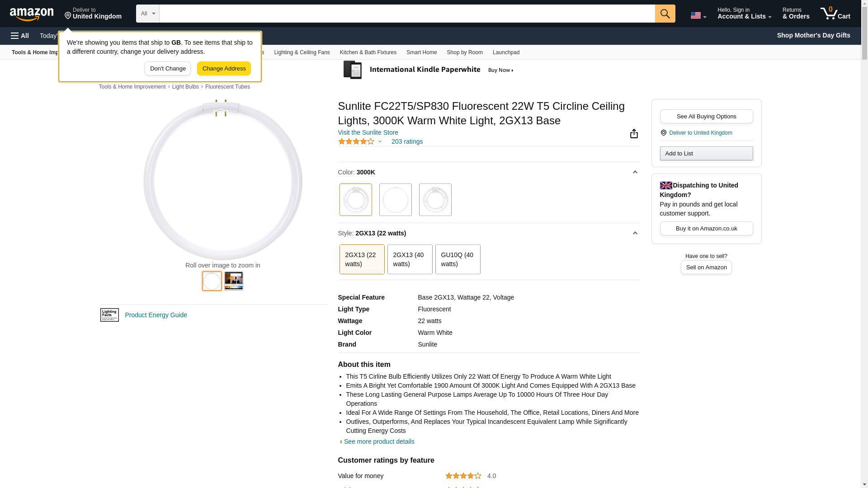Click the US flag language selector
This screenshot has height=488, width=868.
698,15
